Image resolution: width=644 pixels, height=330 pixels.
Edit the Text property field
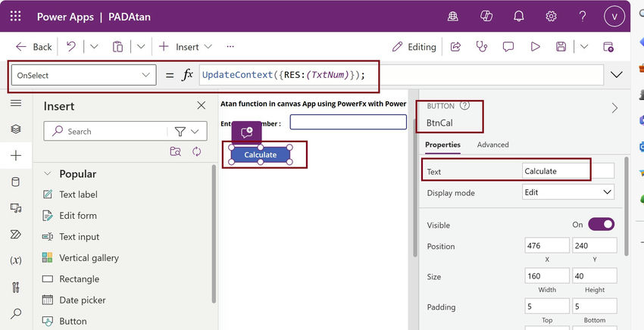(568, 171)
